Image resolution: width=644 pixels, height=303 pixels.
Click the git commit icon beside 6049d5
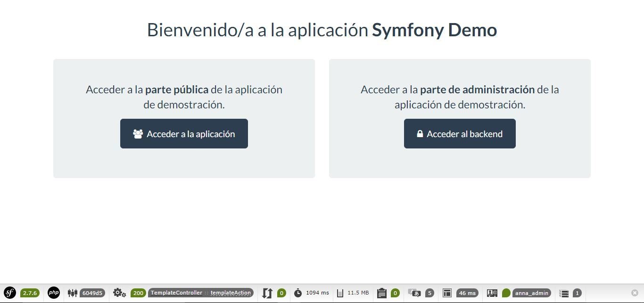tap(72, 293)
